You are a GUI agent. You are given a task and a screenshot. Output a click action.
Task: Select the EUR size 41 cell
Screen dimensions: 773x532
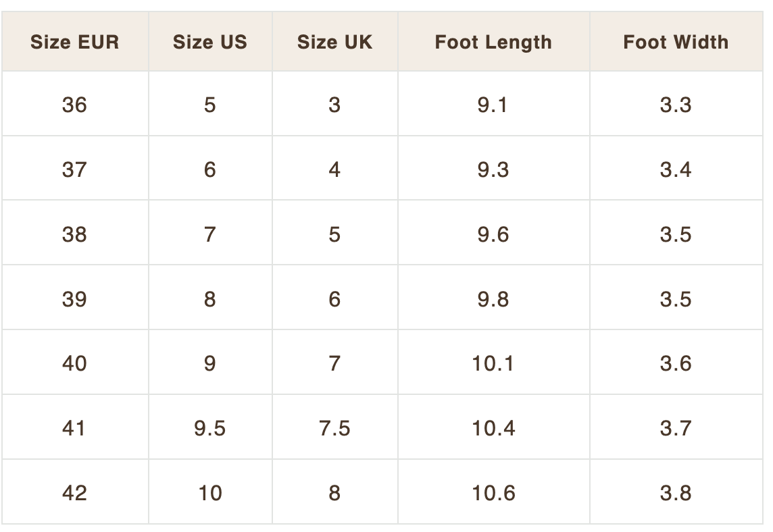pyautogui.click(x=75, y=427)
